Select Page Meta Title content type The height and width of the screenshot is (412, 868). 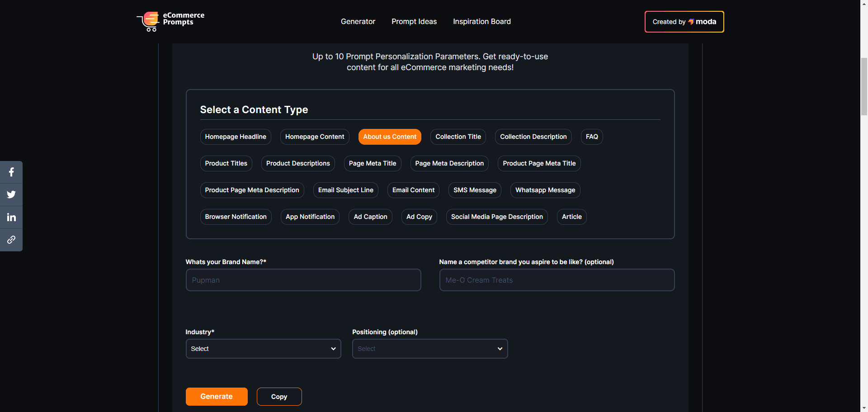click(x=373, y=163)
